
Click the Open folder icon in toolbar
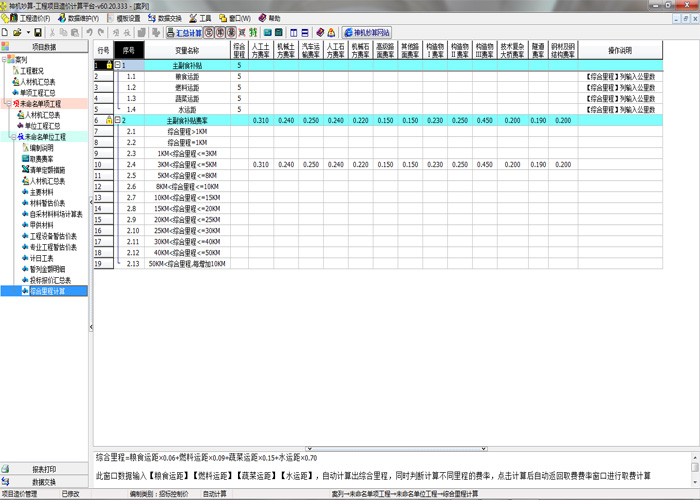click(20, 33)
